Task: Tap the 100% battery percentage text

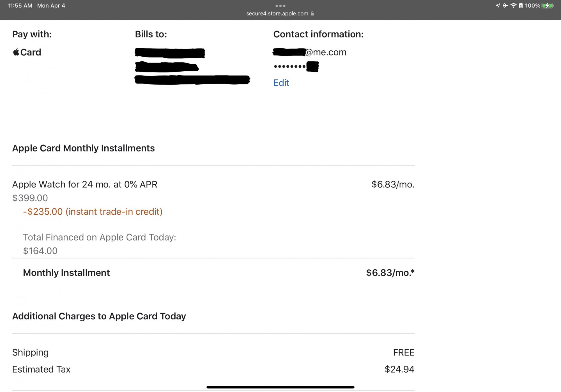Action: click(x=532, y=6)
